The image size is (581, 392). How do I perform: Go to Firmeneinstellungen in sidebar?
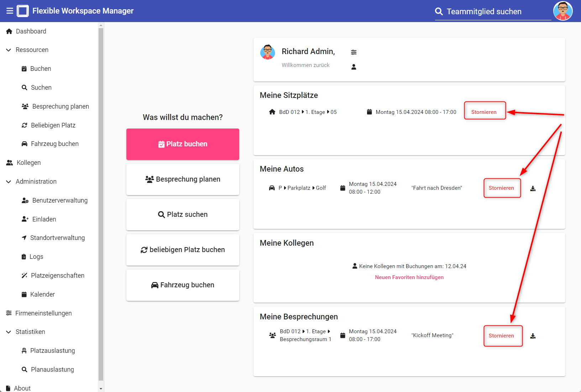(x=43, y=313)
